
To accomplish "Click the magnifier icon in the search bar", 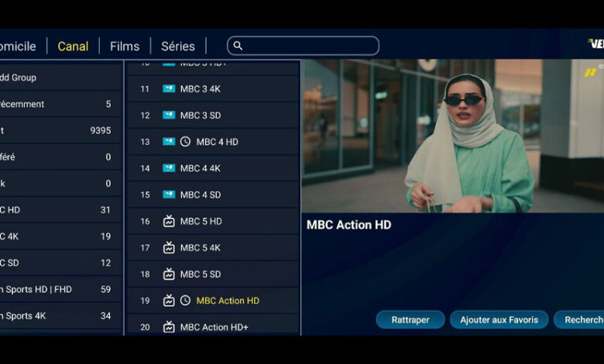I will tap(238, 46).
